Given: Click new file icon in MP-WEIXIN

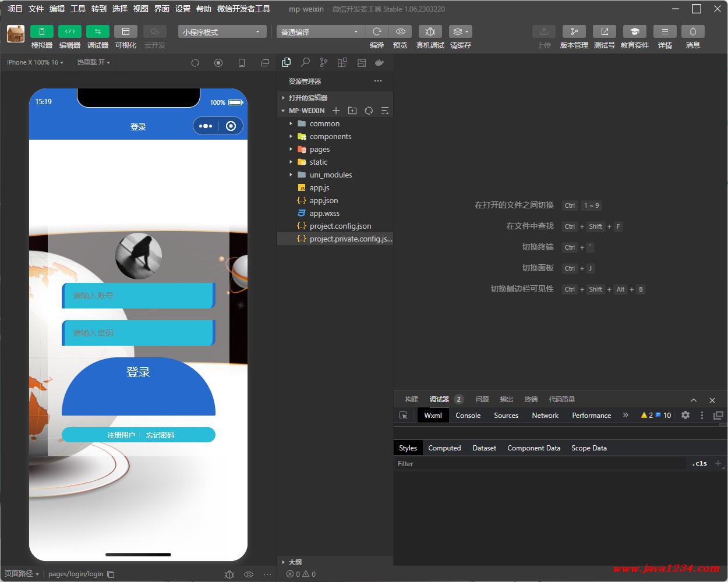Looking at the screenshot, I should [336, 111].
